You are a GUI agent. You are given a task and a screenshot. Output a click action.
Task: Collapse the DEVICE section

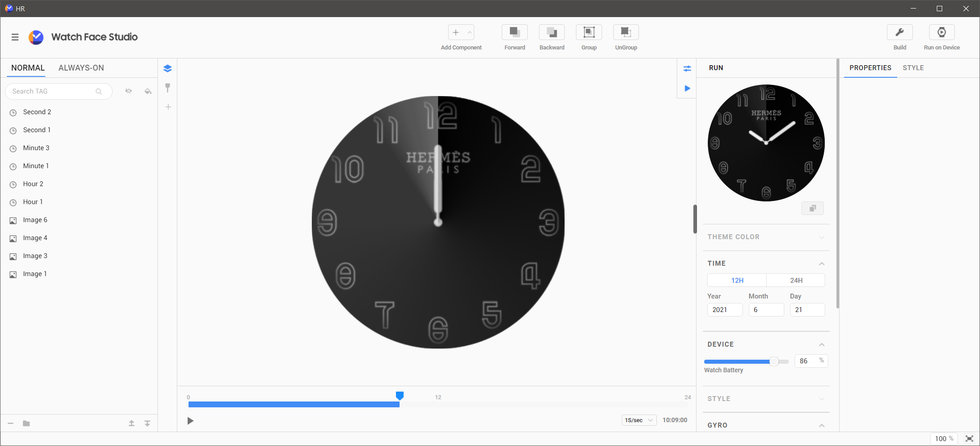[x=822, y=344]
